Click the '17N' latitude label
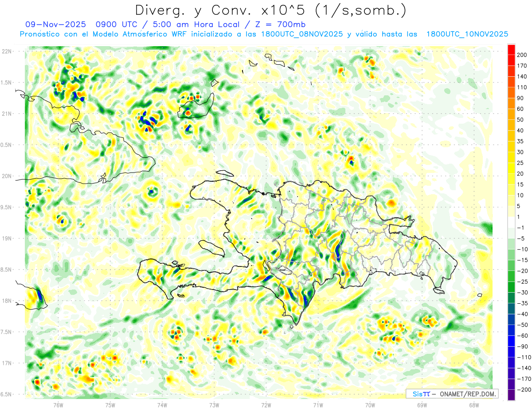532x411 pixels. click(7, 363)
